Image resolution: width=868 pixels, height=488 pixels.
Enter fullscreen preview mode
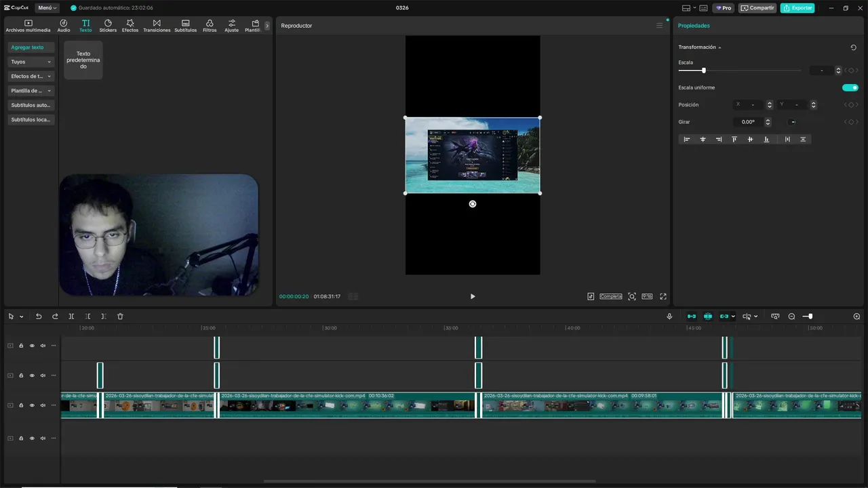pos(663,296)
